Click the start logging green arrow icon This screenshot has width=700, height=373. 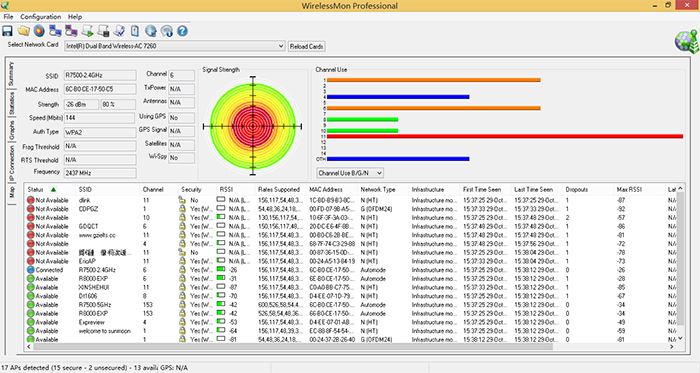88,31
